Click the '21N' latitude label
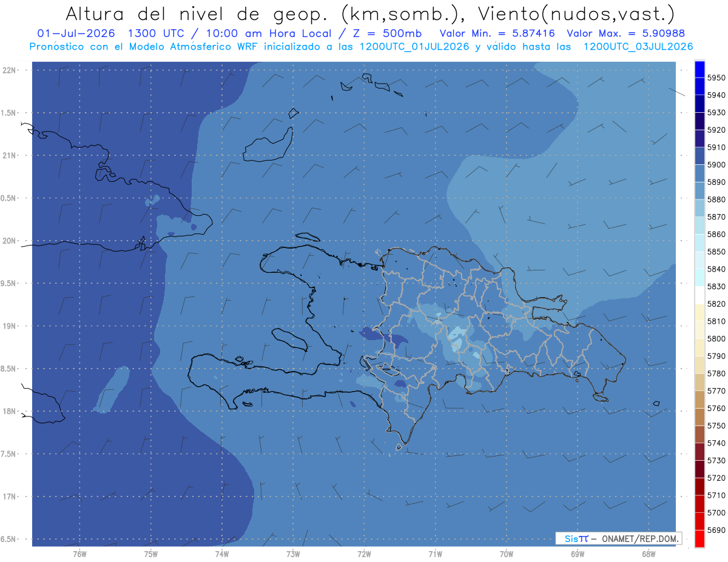 [10, 156]
